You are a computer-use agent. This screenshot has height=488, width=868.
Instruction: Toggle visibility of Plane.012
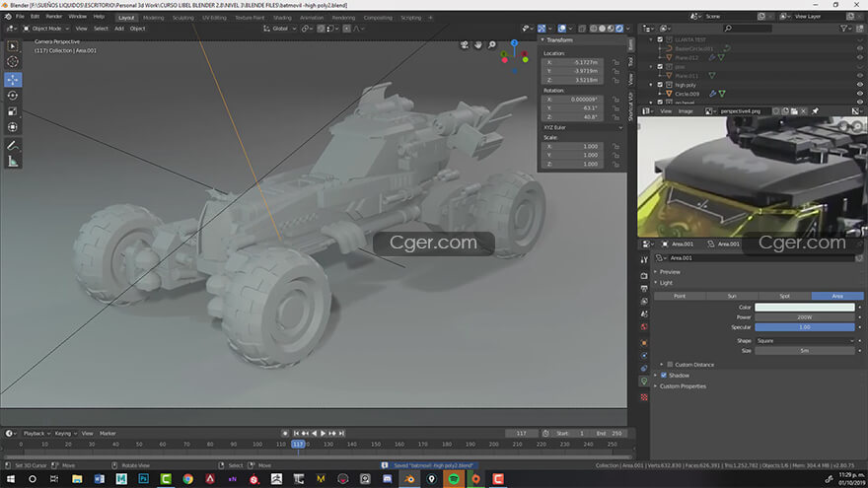860,57
